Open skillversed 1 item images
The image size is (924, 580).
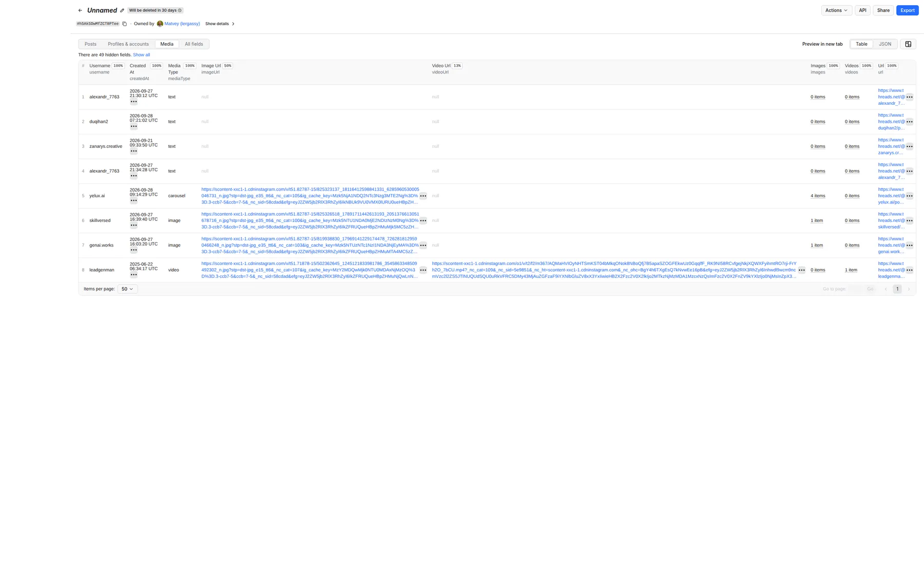point(816,220)
